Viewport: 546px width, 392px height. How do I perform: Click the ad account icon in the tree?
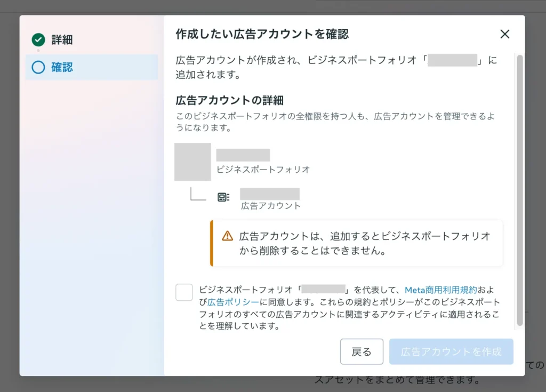coord(223,197)
